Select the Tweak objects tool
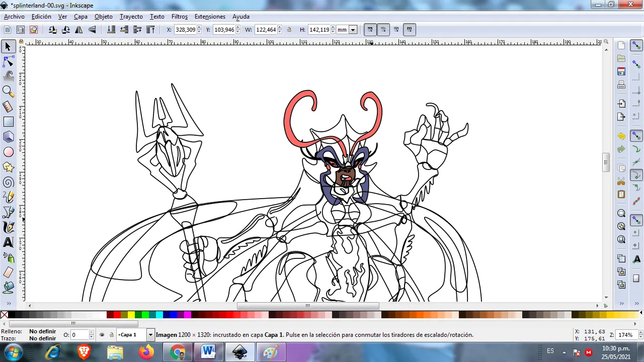The width and height of the screenshot is (644, 362). click(x=9, y=76)
